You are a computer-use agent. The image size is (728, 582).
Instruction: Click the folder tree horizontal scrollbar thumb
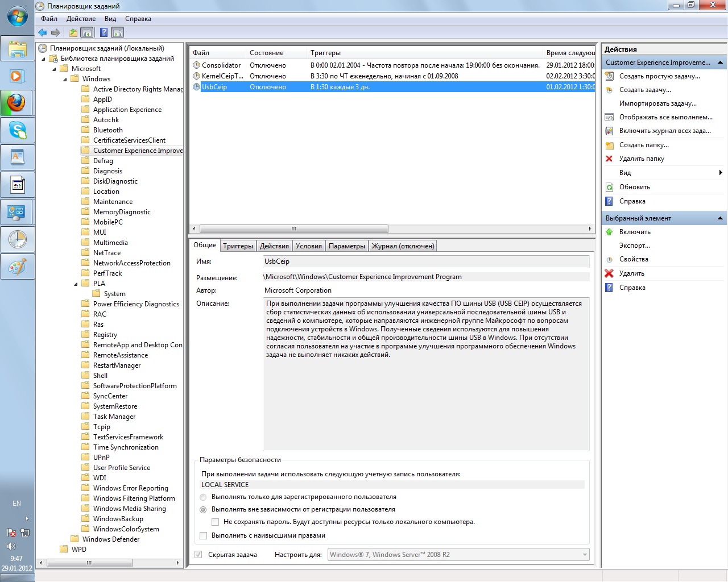[89, 563]
